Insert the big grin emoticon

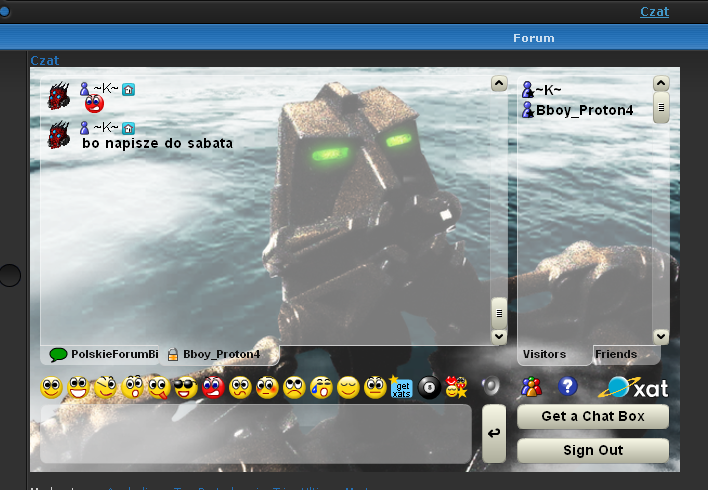(x=78, y=387)
